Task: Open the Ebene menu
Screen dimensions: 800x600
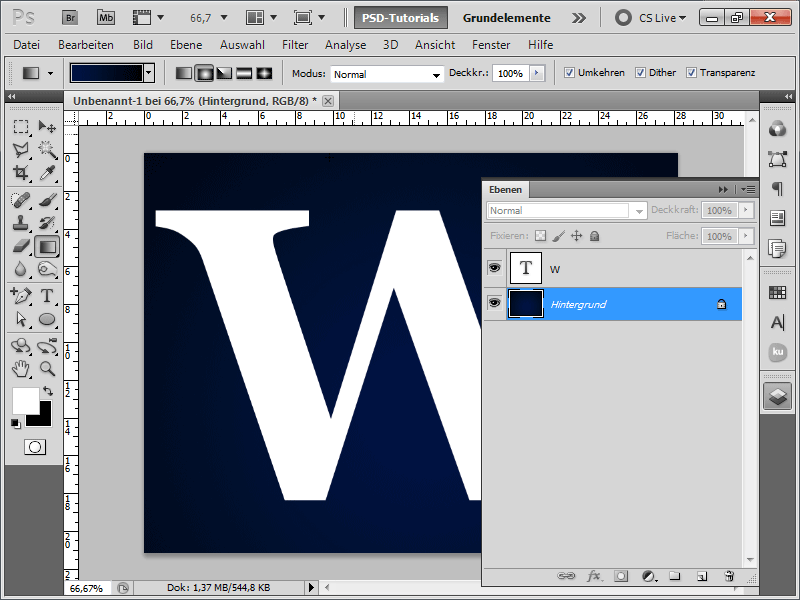Action: pyautogui.click(x=186, y=45)
